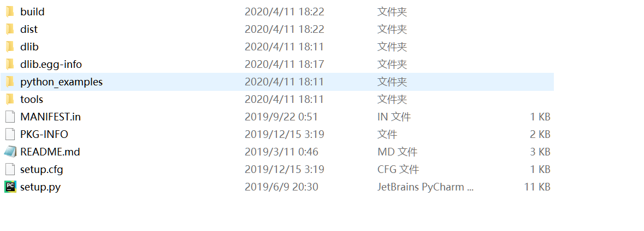644x231 pixels.
Task: Select the setup.cfg file icon
Action: point(10,169)
